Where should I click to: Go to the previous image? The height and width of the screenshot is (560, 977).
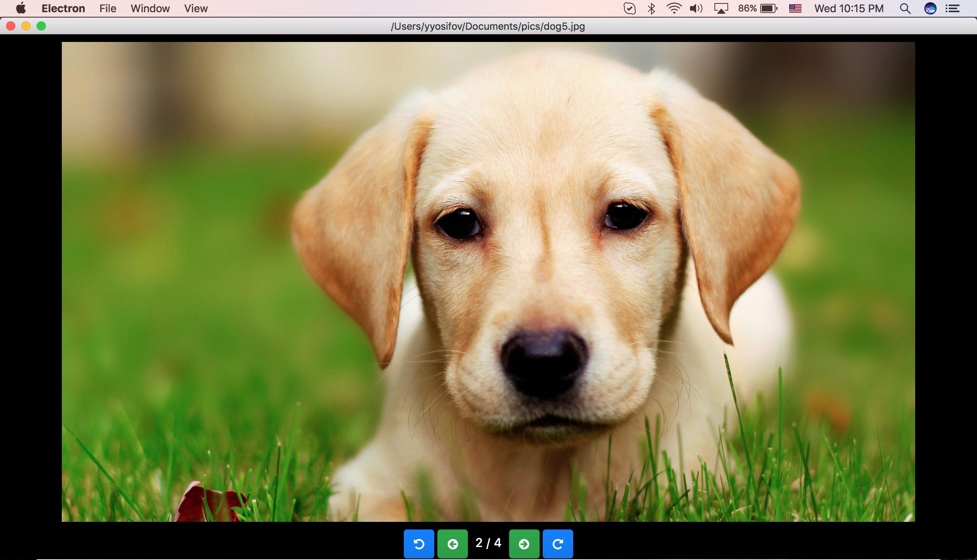[x=453, y=544]
